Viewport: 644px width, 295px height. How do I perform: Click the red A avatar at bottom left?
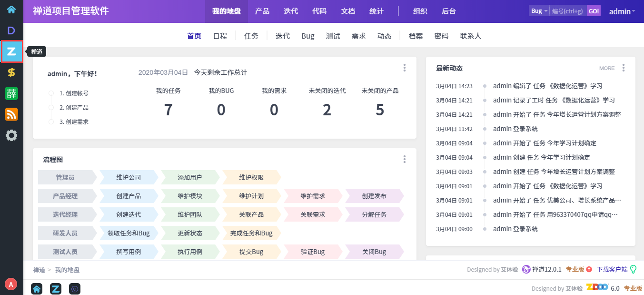11,285
